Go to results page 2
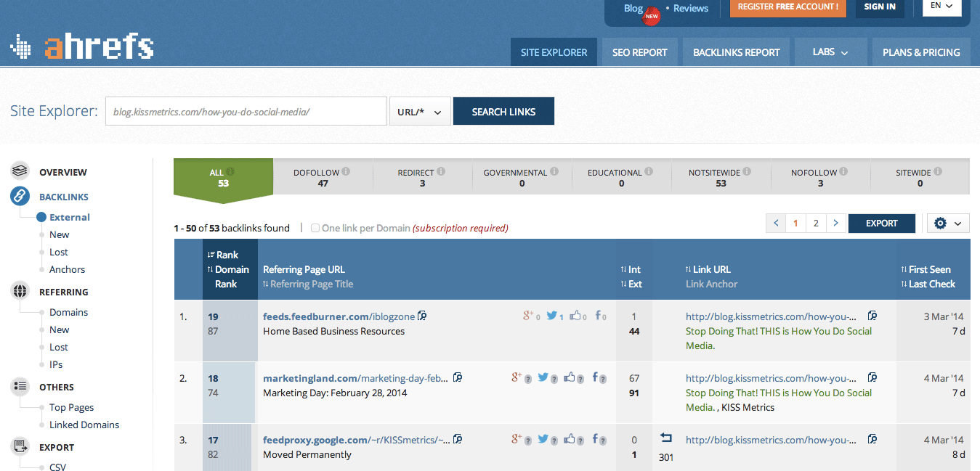The width and height of the screenshot is (980, 471). (x=816, y=224)
